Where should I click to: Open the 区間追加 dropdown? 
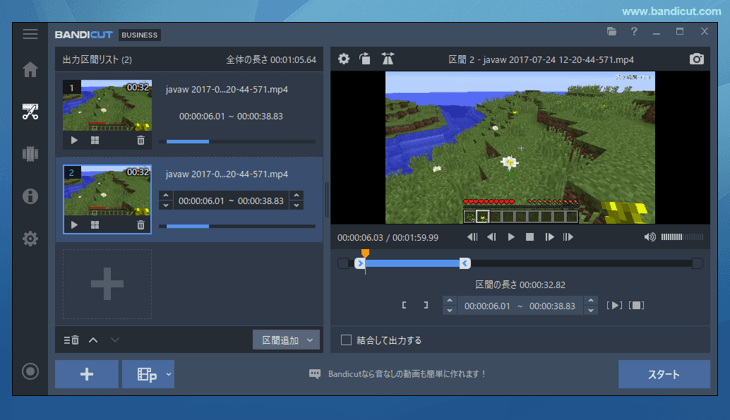point(286,340)
